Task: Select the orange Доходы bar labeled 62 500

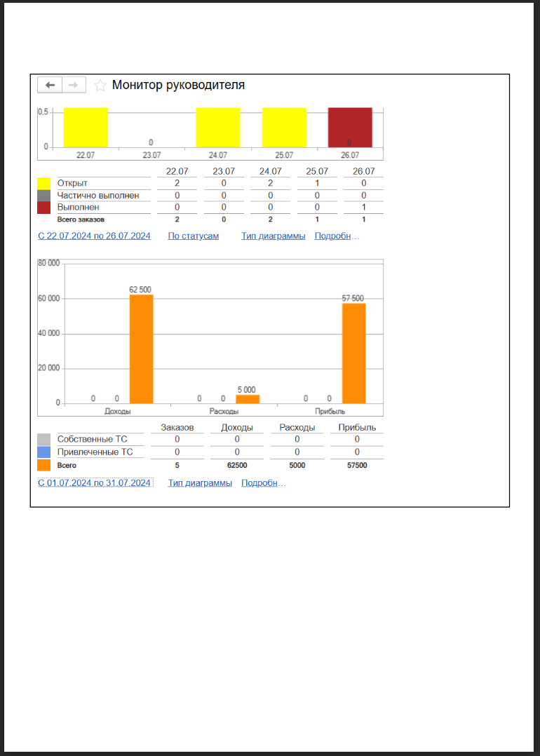Action: pyautogui.click(x=141, y=349)
